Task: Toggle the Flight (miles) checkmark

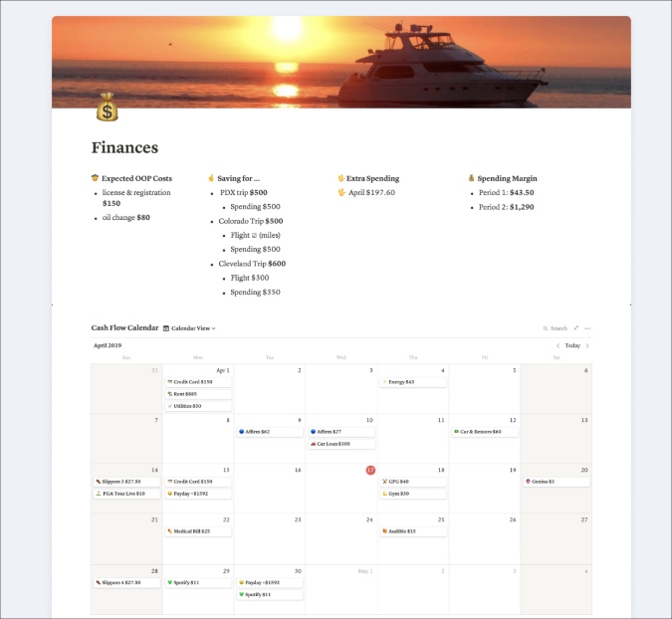Action: click(254, 235)
